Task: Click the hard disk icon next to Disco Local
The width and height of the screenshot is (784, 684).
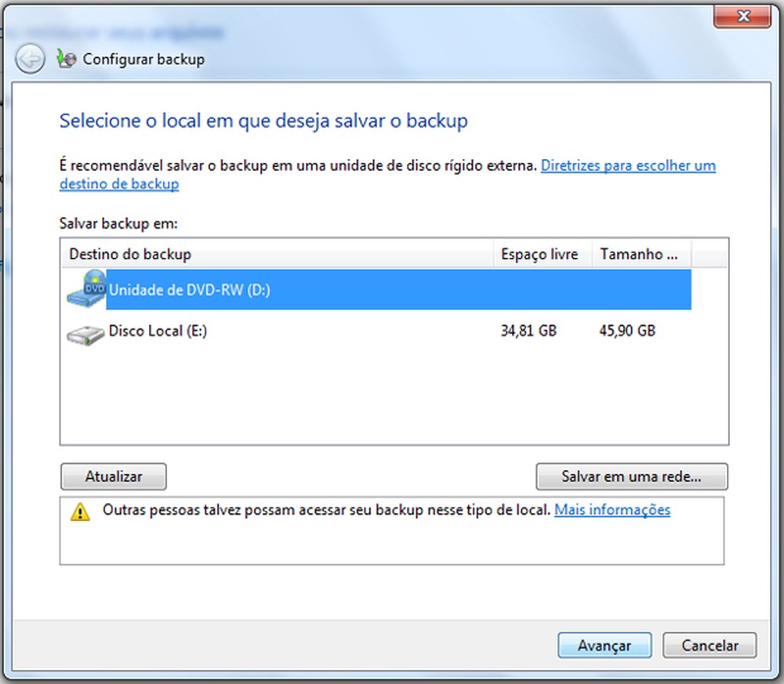Action: [85, 333]
